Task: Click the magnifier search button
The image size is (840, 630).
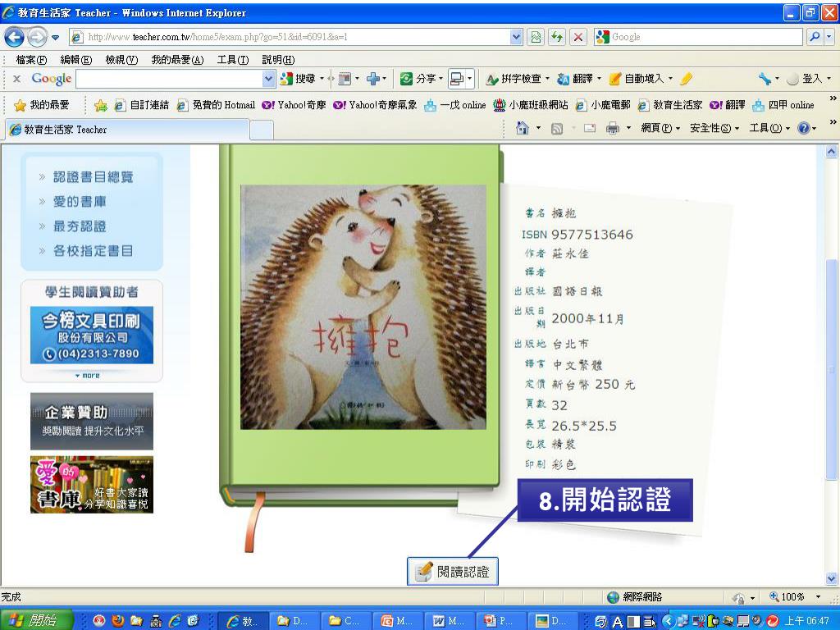Action: click(815, 37)
